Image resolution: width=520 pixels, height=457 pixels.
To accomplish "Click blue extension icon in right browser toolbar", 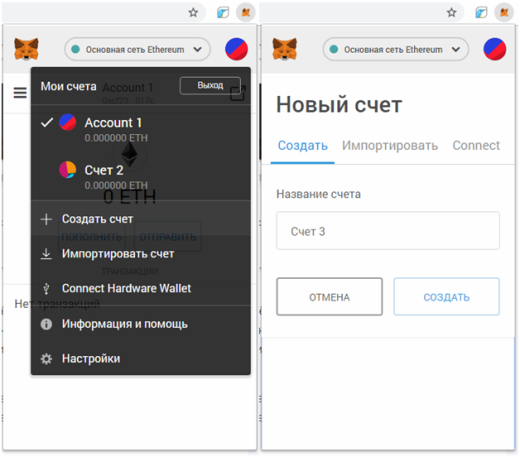I will coord(481,13).
